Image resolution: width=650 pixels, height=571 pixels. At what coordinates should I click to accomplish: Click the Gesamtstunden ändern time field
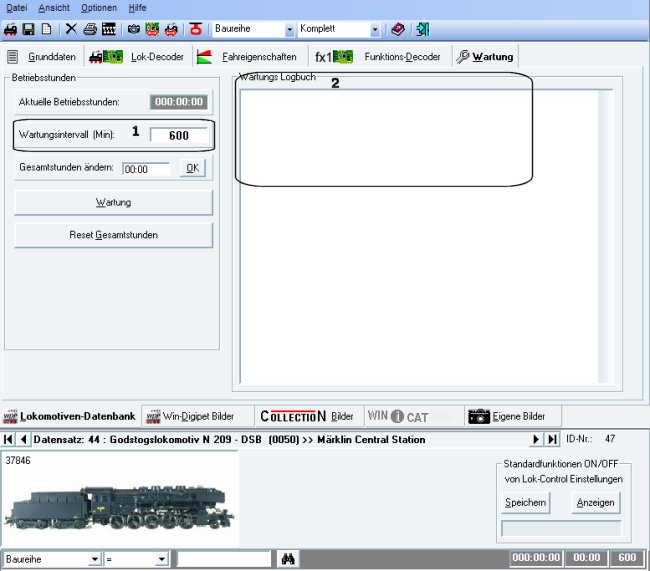pos(146,169)
